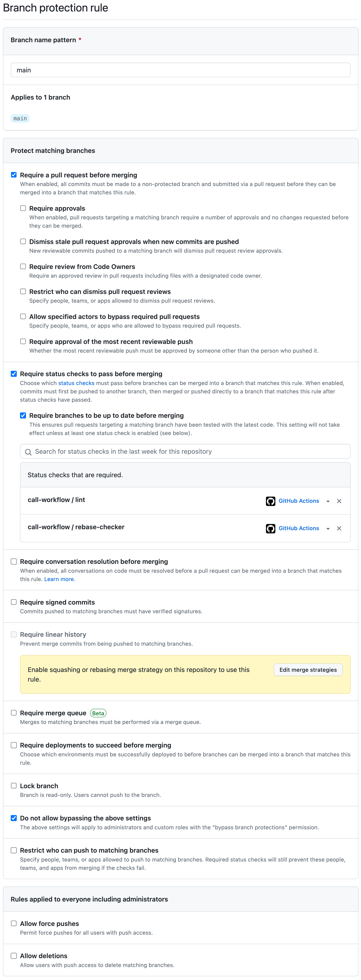Click the Learn more link

click(59, 579)
